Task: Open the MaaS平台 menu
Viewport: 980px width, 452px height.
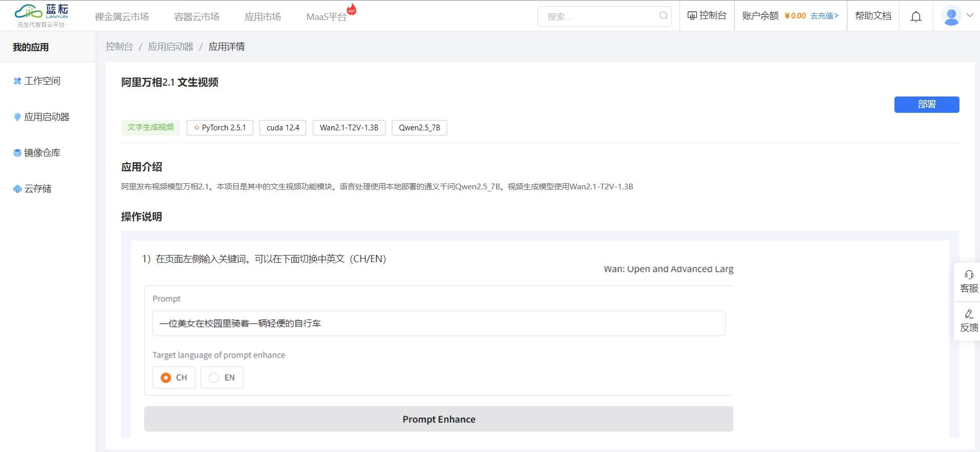Action: coord(326,17)
